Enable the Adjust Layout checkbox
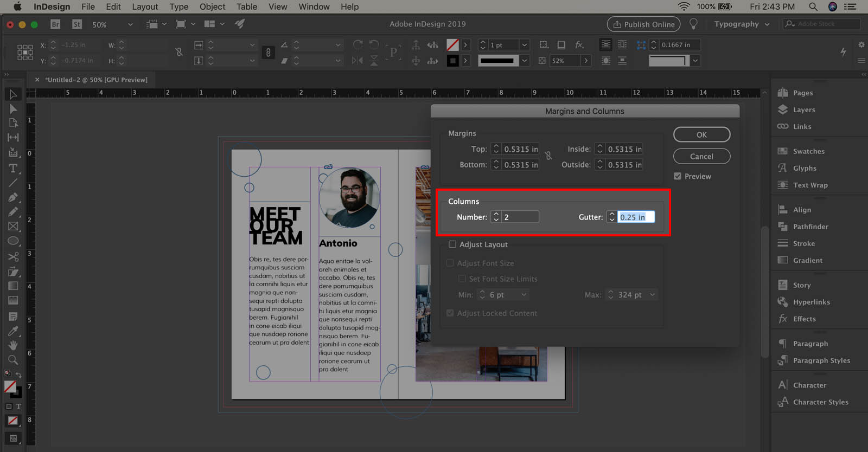 click(452, 244)
